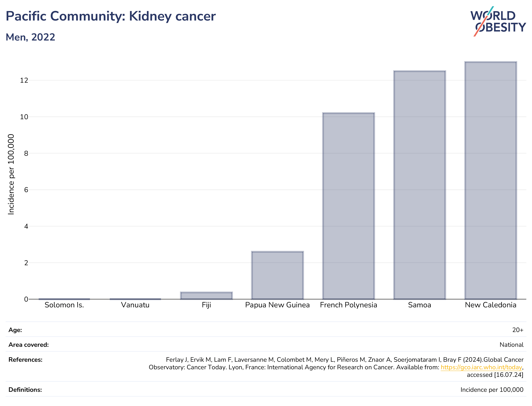Click the Age row value 20+

(518, 330)
